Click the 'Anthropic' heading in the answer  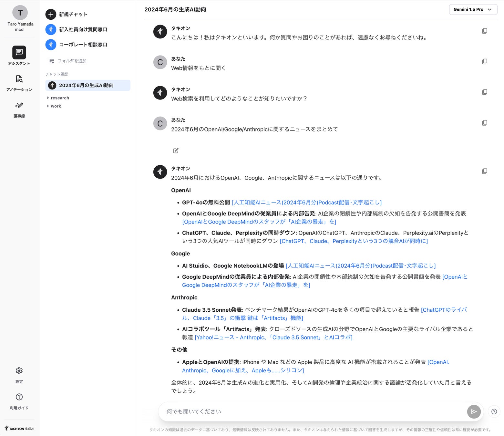184,297
